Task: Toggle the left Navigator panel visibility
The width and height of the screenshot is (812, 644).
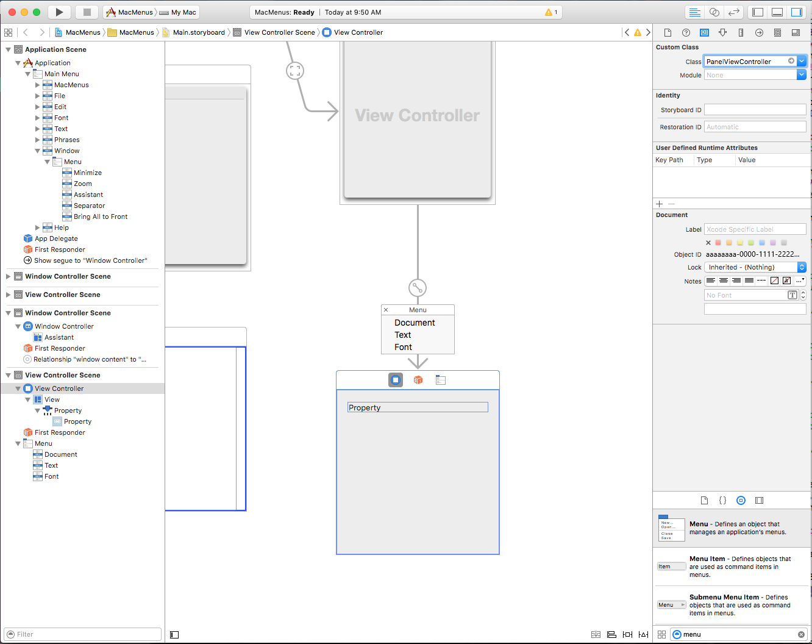Action: 758,12
